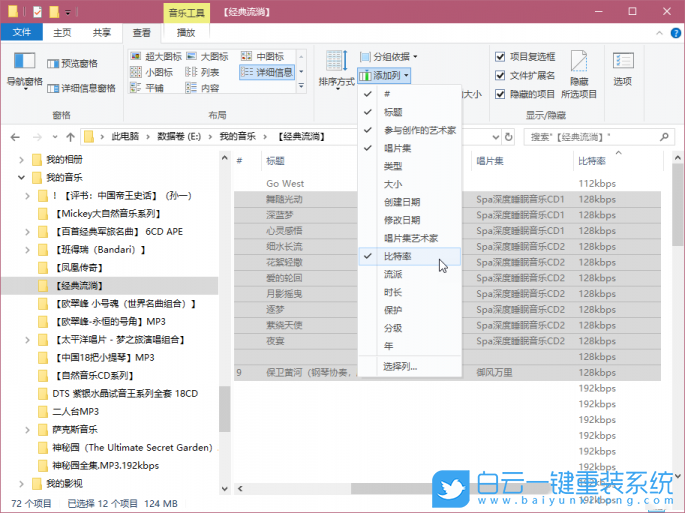Viewport: 685px width, 513px height.
Task: Open address bar history dropdown
Action: tap(496, 137)
